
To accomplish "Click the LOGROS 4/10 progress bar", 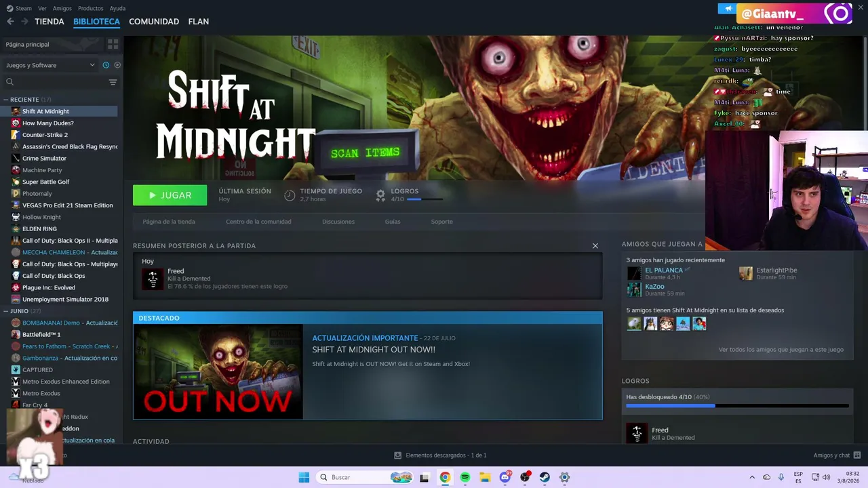I will click(x=425, y=199).
